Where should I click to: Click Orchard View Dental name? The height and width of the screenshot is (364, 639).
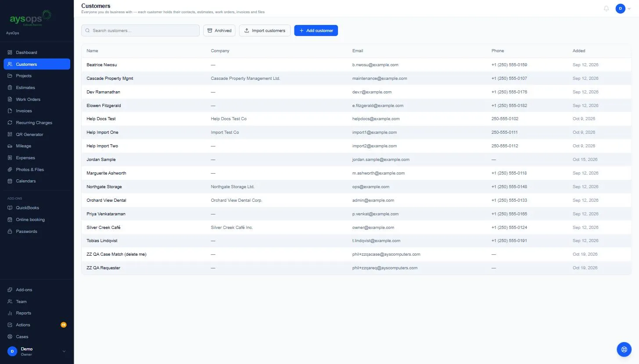106,200
